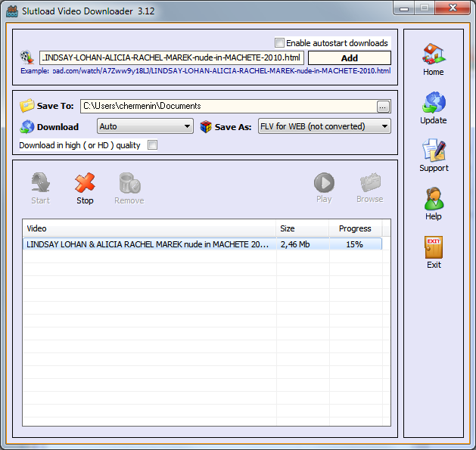Click the 2,46 Mb size cell
The image size is (476, 450).
click(x=303, y=244)
